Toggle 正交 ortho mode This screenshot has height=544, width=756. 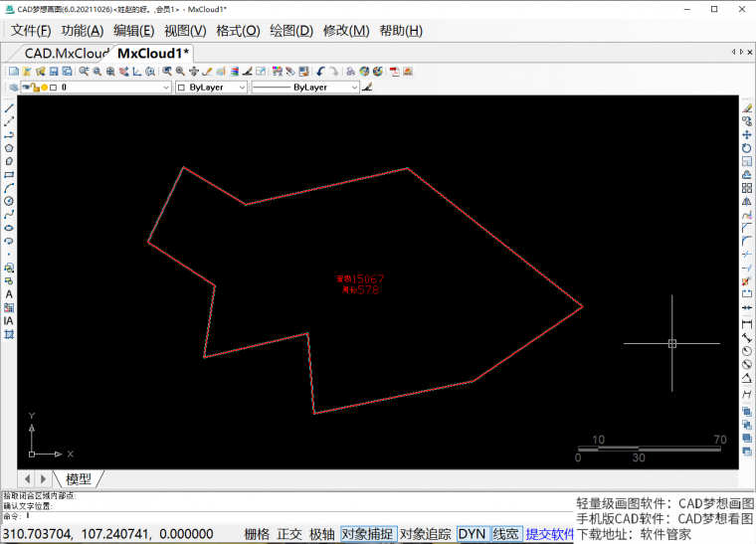tap(289, 534)
